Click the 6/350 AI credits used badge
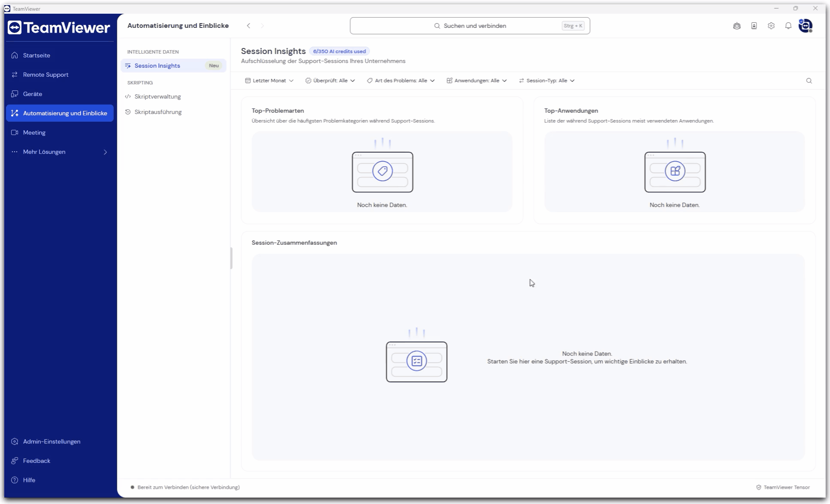This screenshot has width=830, height=504. (339, 51)
